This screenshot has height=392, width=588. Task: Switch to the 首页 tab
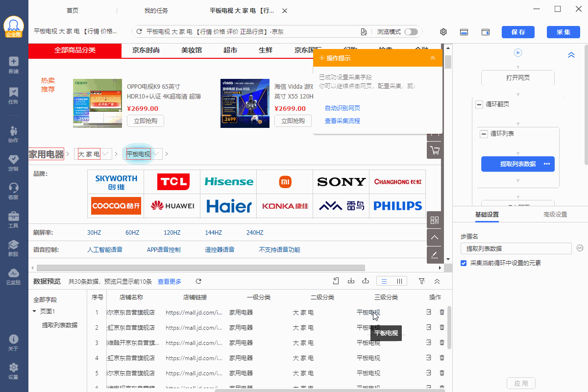73,11
